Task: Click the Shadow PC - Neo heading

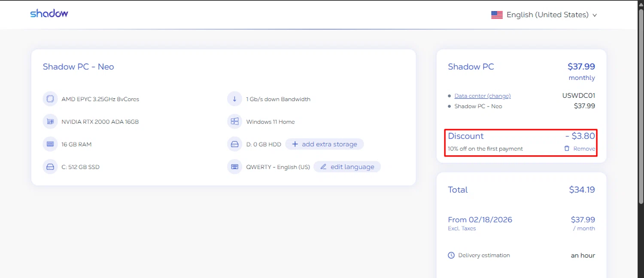Action: 78,67
